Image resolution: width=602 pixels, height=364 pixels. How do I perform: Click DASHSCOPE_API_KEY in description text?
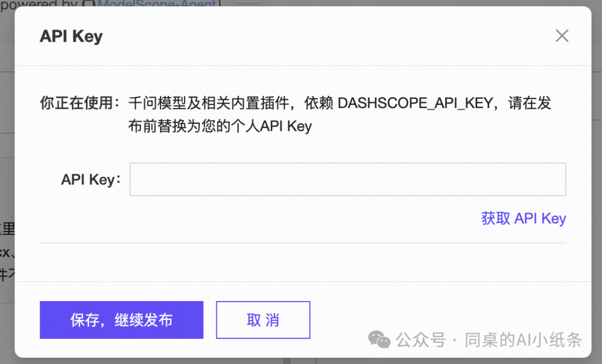click(x=415, y=103)
